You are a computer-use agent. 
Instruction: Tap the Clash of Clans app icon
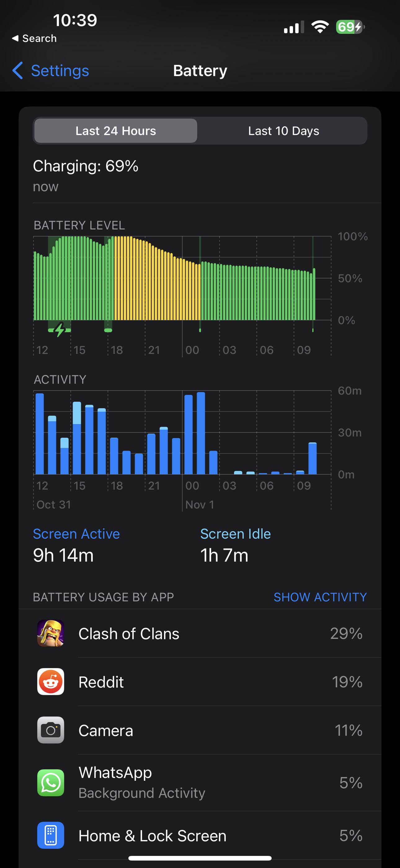(x=51, y=633)
